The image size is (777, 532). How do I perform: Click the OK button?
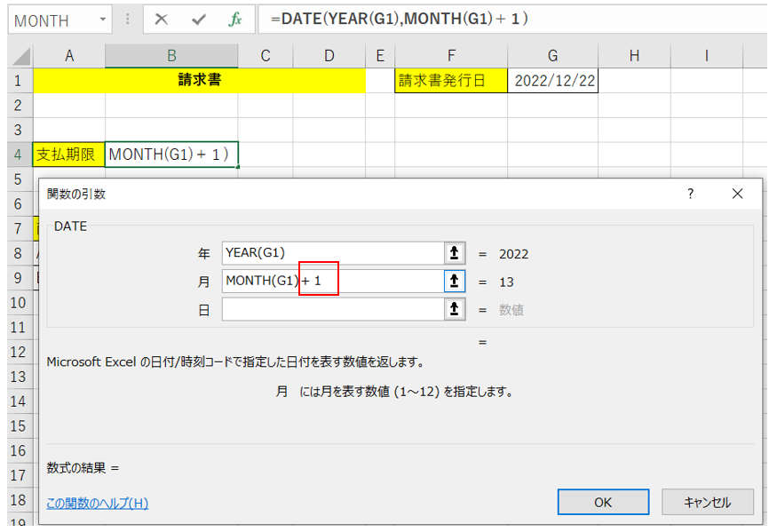tap(603, 502)
